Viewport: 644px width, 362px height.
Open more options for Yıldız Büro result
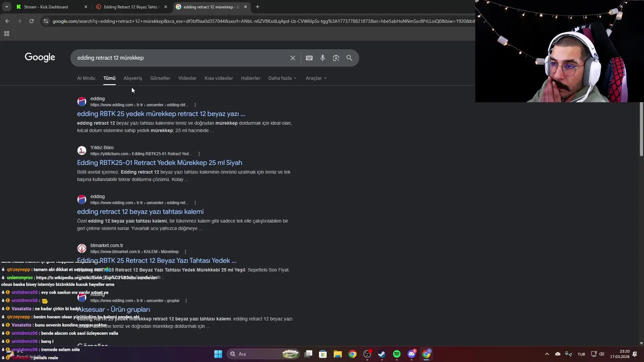pyautogui.click(x=199, y=154)
